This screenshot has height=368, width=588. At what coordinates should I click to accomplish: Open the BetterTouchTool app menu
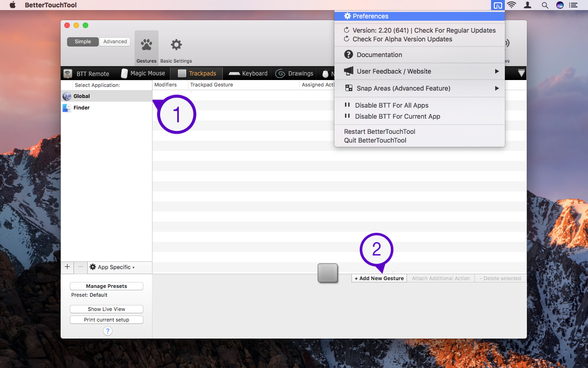pos(51,5)
